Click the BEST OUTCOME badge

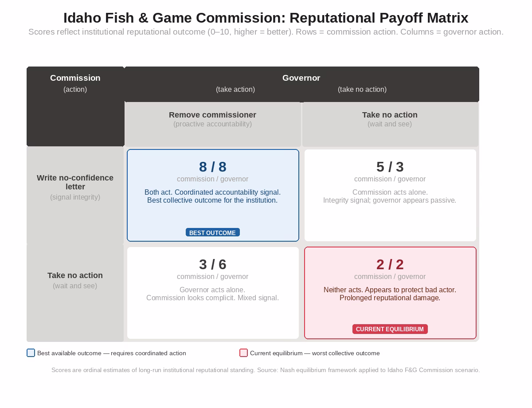(x=212, y=232)
